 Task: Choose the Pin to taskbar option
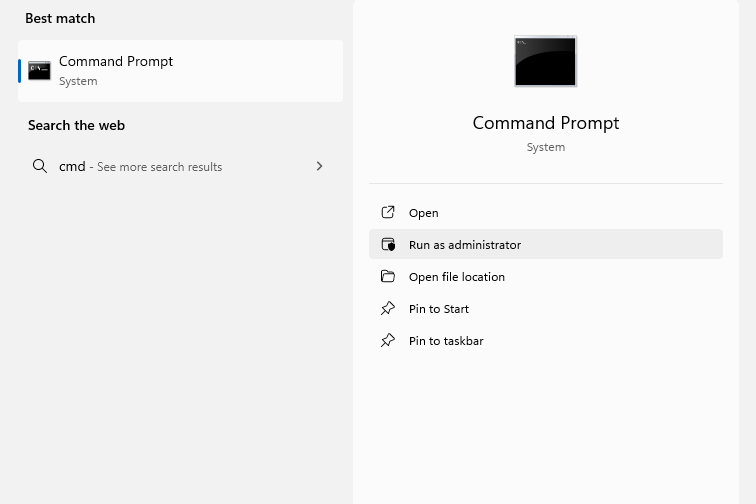[x=446, y=341]
